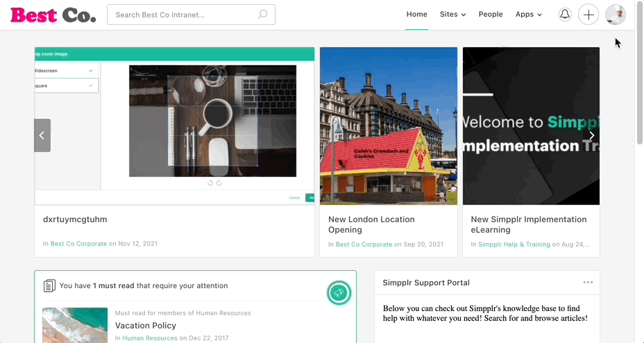644x343 pixels.
Task: Open the notifications bell
Action: pyautogui.click(x=565, y=15)
